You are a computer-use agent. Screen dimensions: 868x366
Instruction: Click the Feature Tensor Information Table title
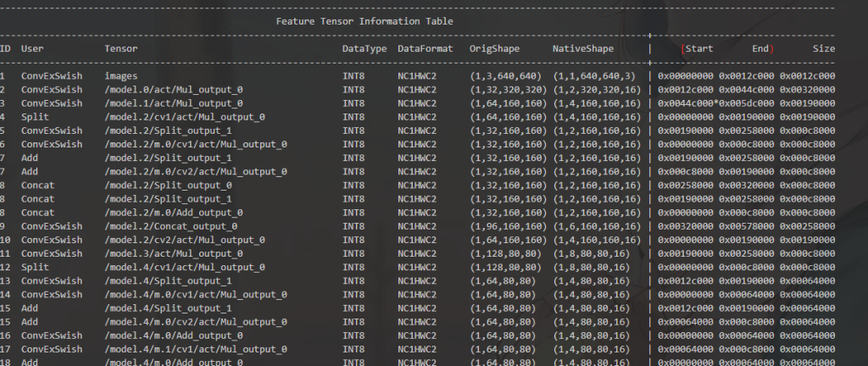[x=364, y=21]
